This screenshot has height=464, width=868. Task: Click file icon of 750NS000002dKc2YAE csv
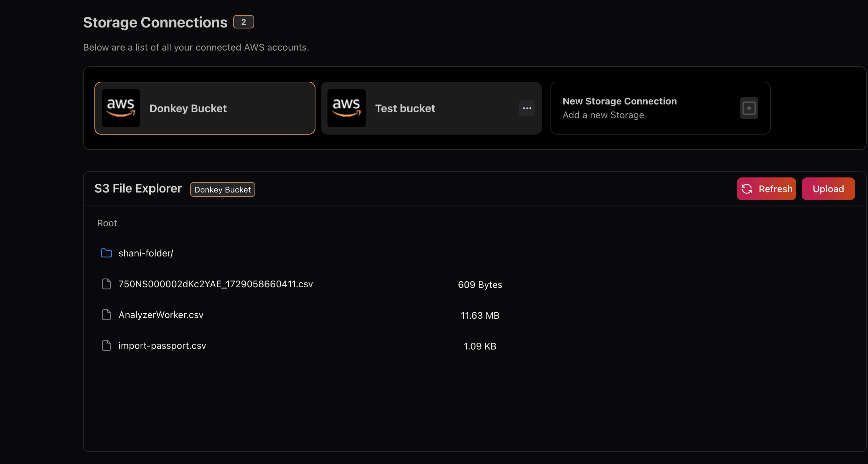point(106,284)
